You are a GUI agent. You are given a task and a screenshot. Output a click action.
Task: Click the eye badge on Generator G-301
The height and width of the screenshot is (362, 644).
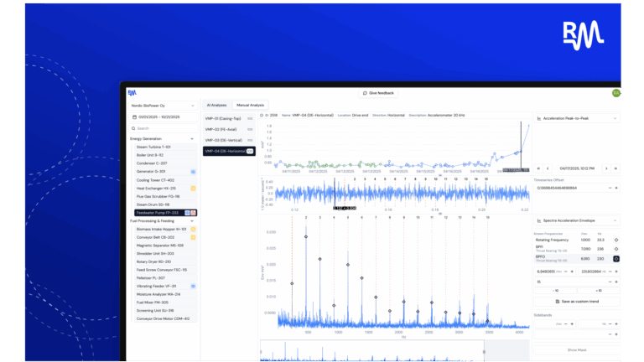point(193,172)
